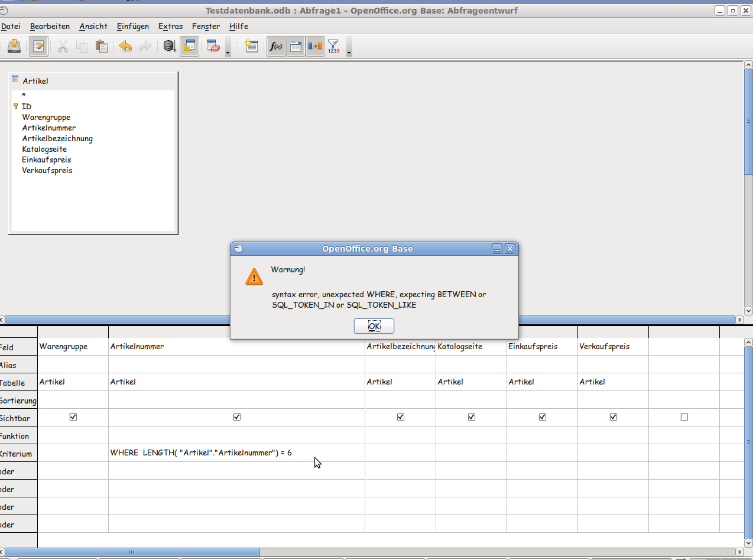753x560 pixels.
Task: Toggle the Design view icon
Action: [x=189, y=46]
